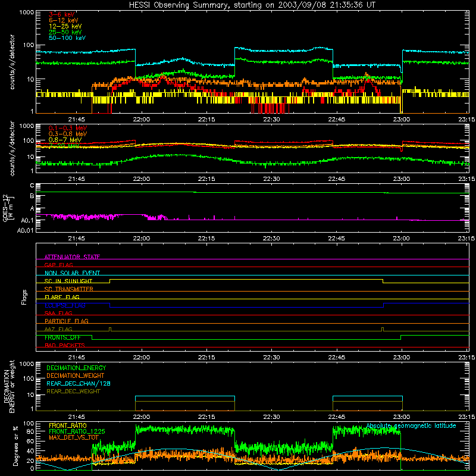Click the DECIMATION ENERGY or weight axis title
The height and width of the screenshot is (476, 476).
[9, 386]
